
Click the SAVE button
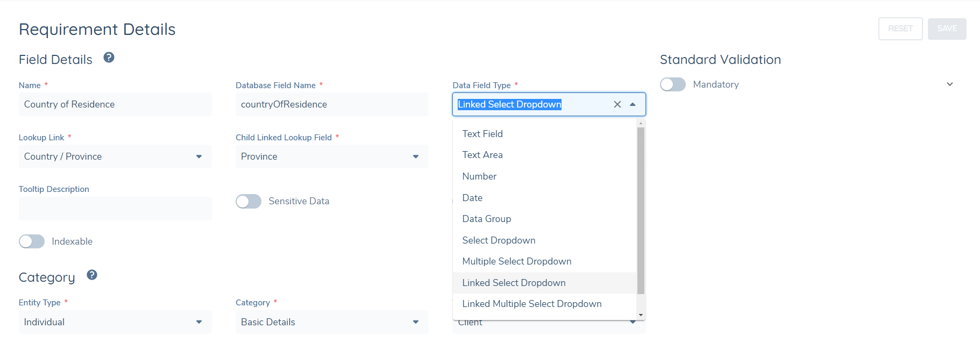pos(947,28)
